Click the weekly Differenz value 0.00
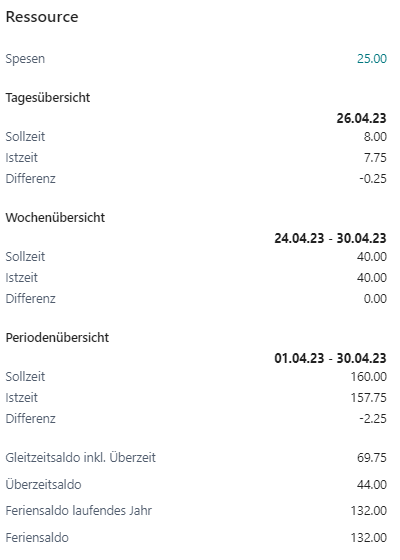 (375, 298)
